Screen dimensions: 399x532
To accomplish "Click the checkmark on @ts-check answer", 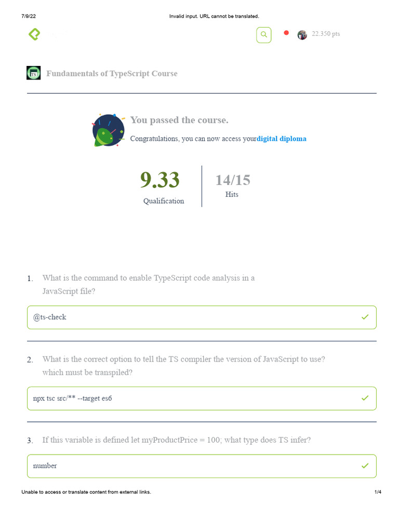I will tap(365, 317).
